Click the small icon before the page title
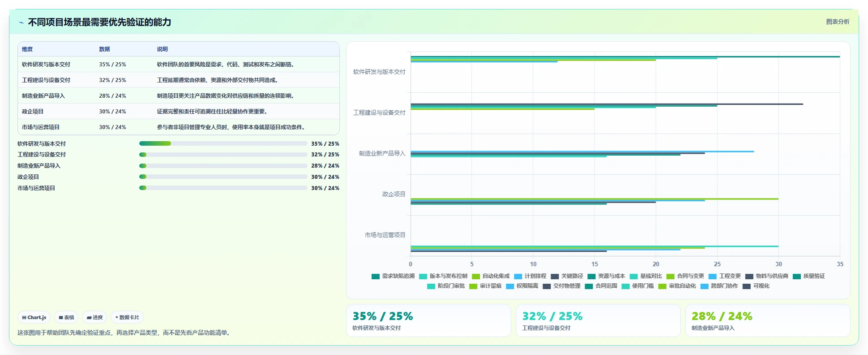The width and height of the screenshot is (868, 355). point(21,22)
